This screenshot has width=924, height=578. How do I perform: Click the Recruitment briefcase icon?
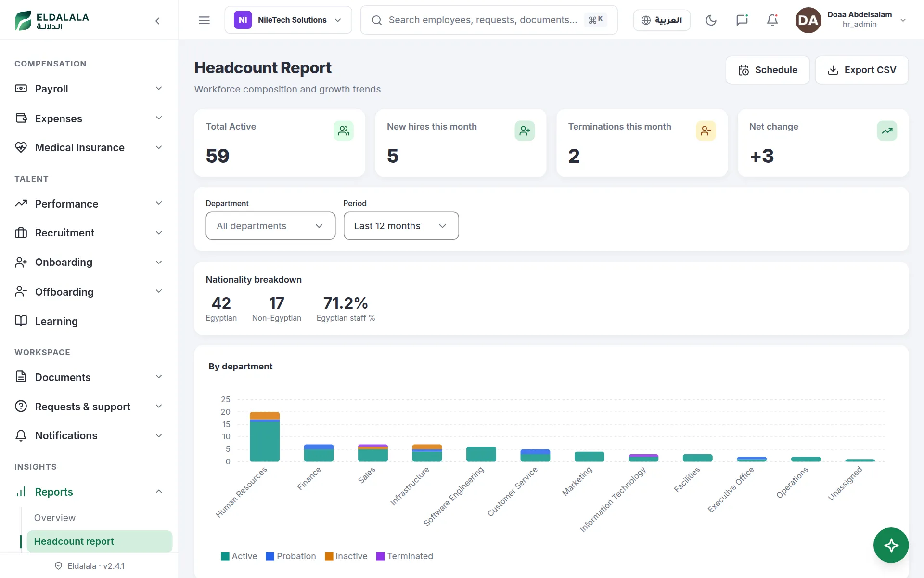[21, 233]
